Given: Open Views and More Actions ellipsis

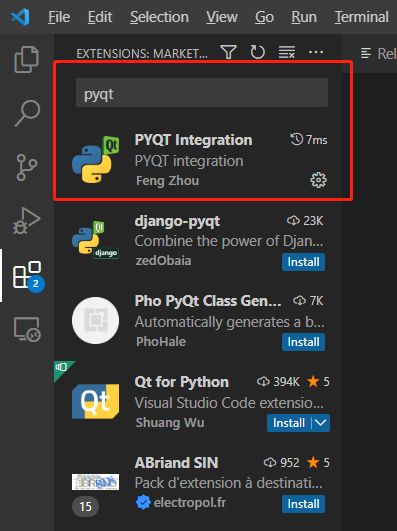Looking at the screenshot, I should point(316,52).
